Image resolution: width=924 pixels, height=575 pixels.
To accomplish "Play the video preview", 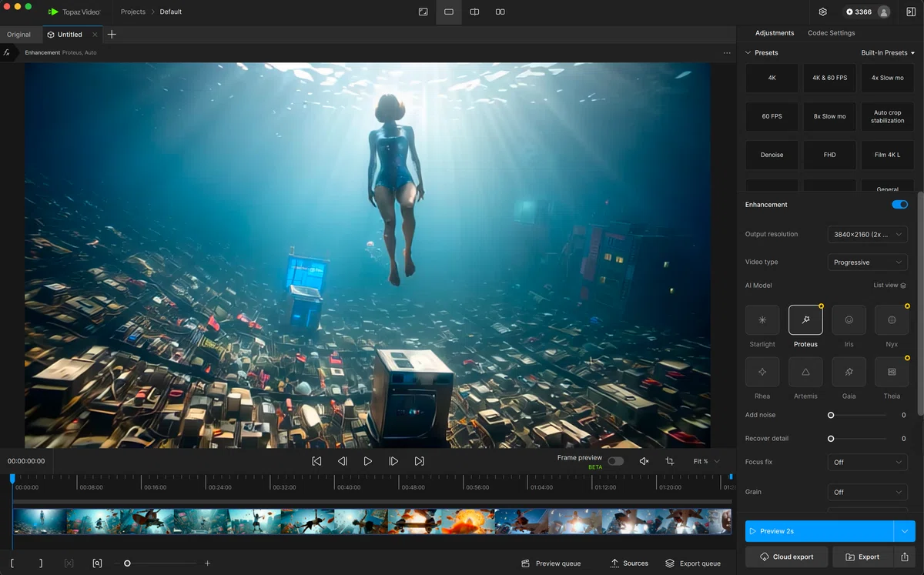I will coord(368,461).
